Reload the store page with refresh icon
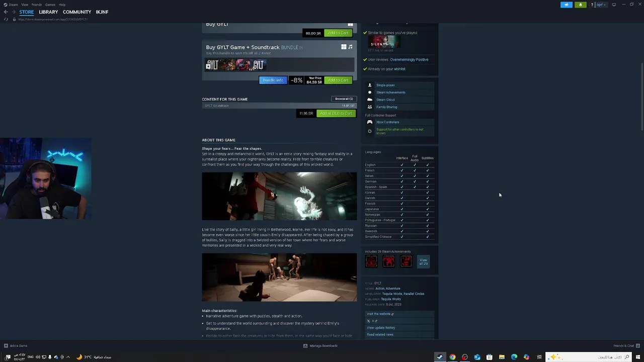The width and height of the screenshot is (644, 362). [x=6, y=19]
